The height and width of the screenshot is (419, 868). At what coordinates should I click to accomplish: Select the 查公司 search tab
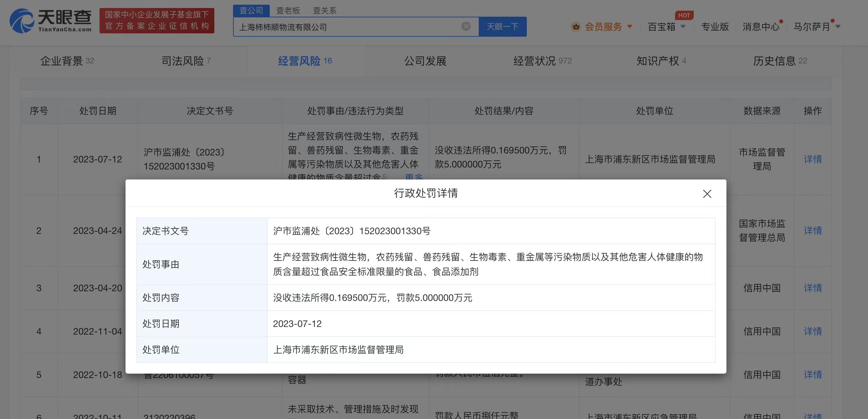pyautogui.click(x=251, y=10)
